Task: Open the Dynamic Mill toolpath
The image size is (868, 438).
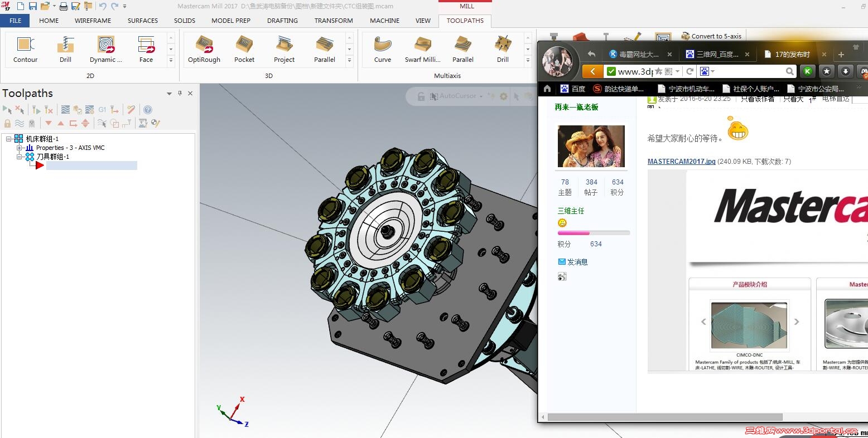Action: (x=106, y=49)
